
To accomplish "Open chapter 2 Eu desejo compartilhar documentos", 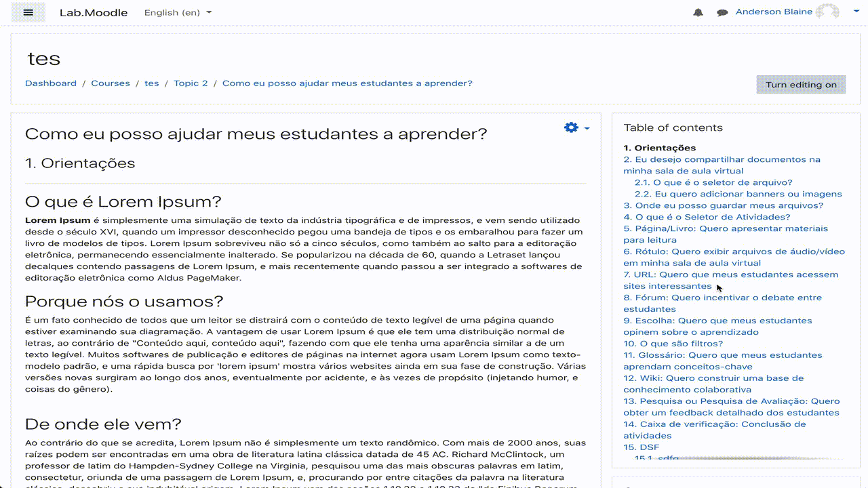I will tap(722, 165).
